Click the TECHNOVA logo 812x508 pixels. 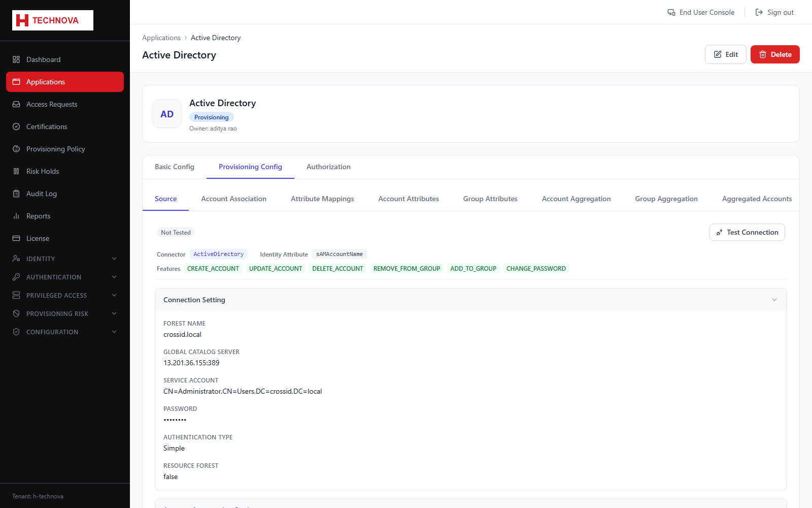pos(53,20)
